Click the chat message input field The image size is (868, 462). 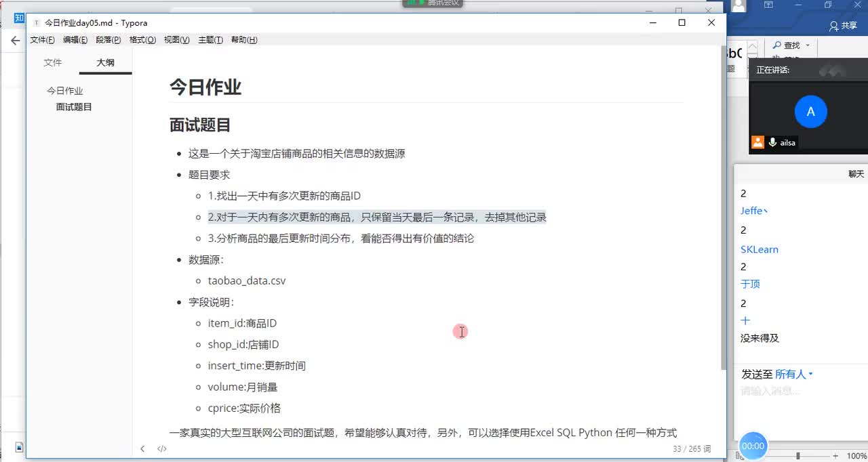[x=801, y=406]
